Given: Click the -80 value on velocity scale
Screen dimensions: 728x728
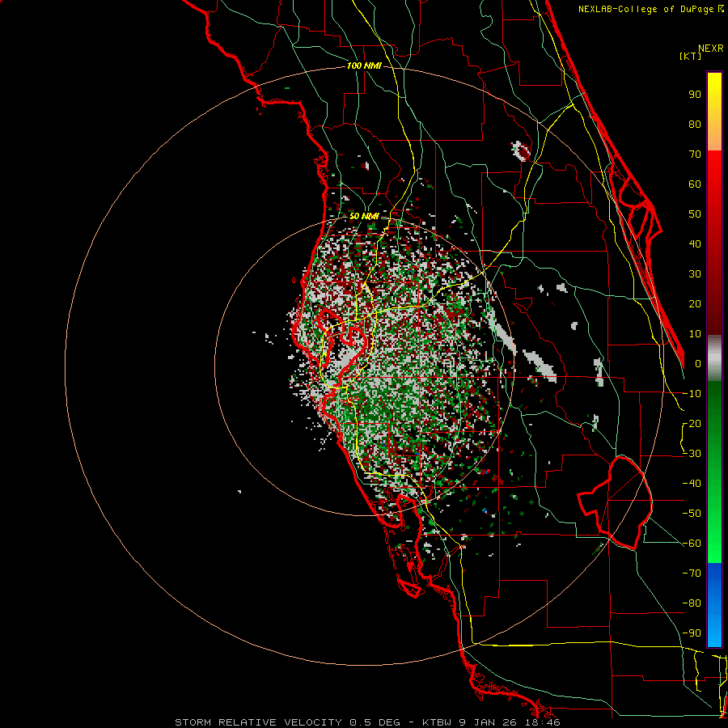Looking at the screenshot, I should (x=692, y=603).
